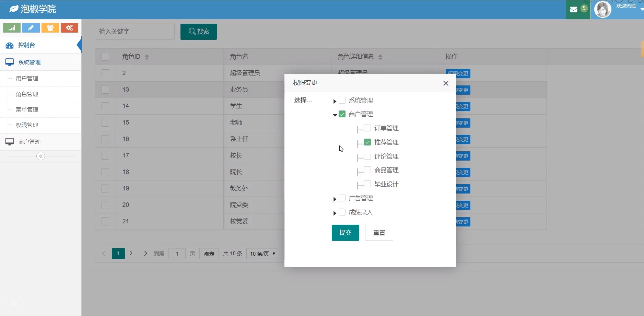Click the 商户管理 monitor icon in sidebar
Viewport: 644px width, 316px height.
[x=9, y=141]
